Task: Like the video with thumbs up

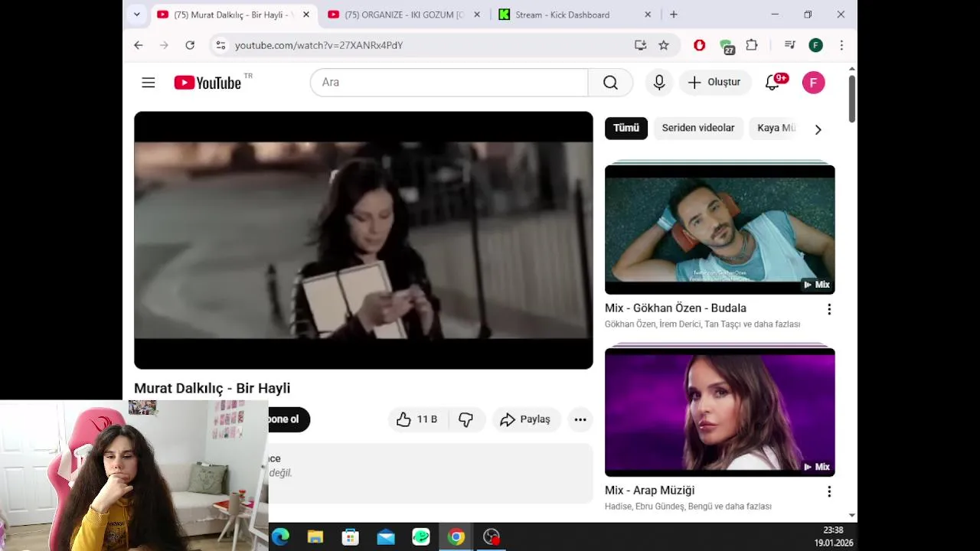Action: point(416,419)
